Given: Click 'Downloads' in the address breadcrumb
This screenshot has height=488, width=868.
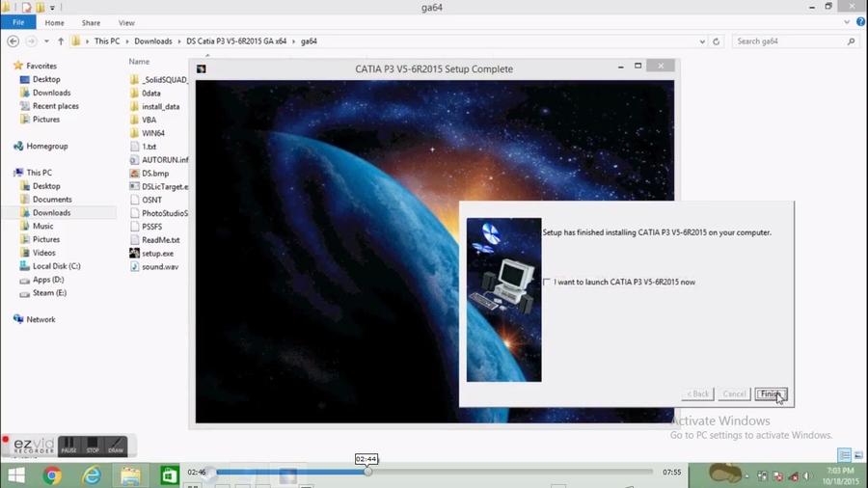Looking at the screenshot, I should pos(152,41).
